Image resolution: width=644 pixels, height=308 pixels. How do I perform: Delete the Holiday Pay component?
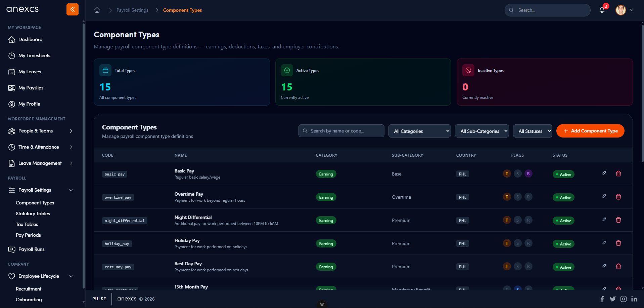click(618, 243)
